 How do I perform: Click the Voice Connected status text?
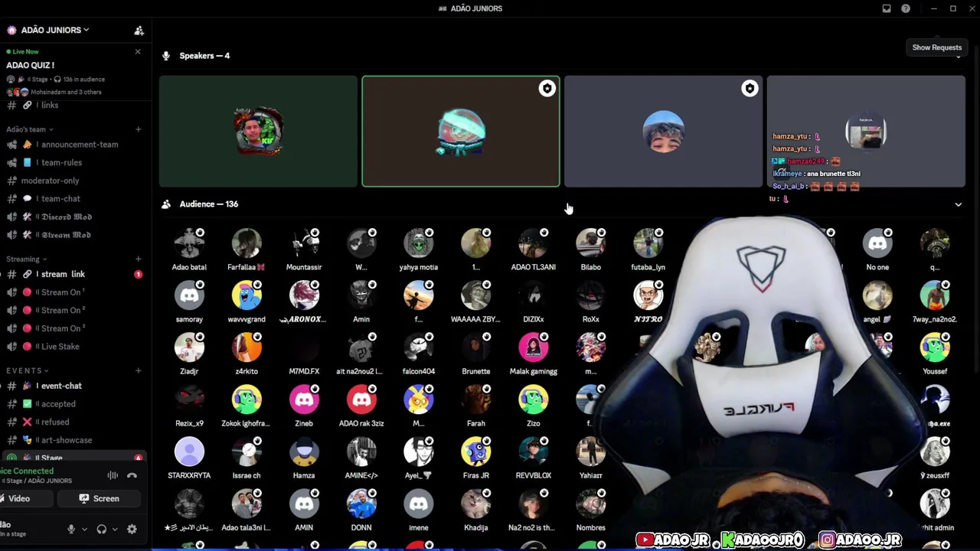tap(27, 471)
